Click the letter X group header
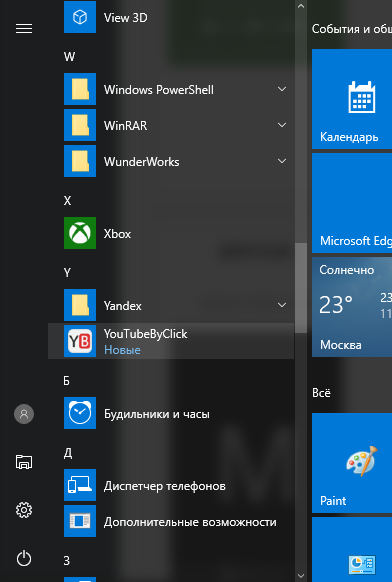This screenshot has width=392, height=582. [x=67, y=201]
